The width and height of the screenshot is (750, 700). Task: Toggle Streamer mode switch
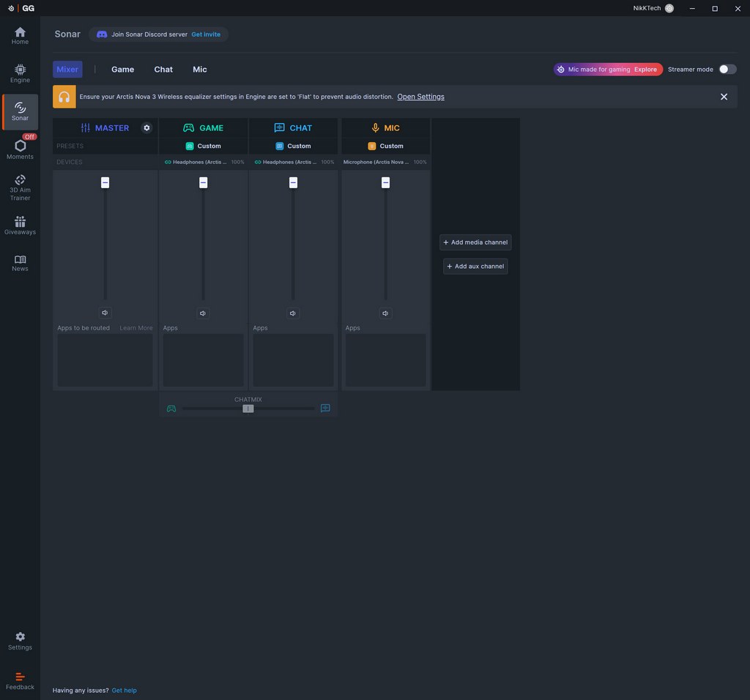tap(727, 70)
